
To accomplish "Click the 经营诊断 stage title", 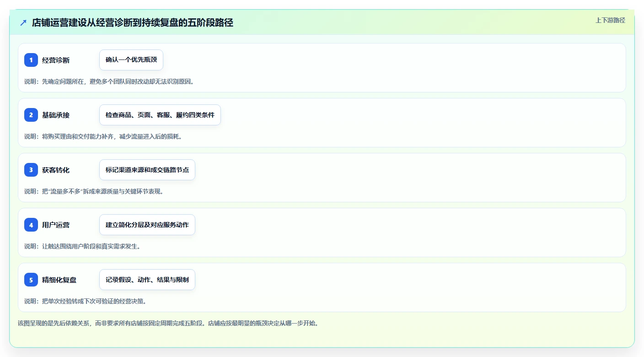I will tap(56, 60).
